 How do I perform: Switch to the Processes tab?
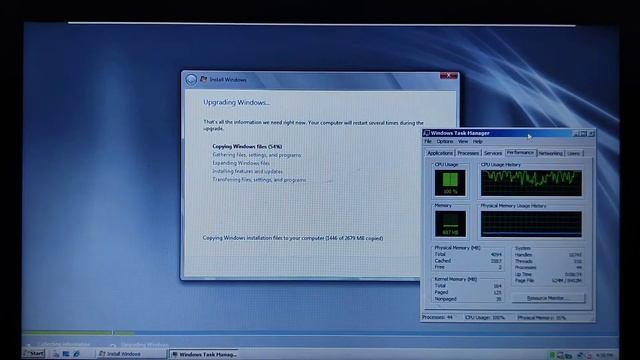point(468,153)
